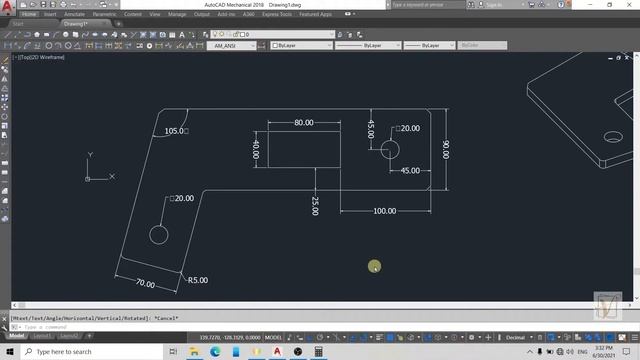The width and height of the screenshot is (640, 360).
Task: Click the Undo arrow in quick access toolbar
Action: pyautogui.click(x=73, y=5)
